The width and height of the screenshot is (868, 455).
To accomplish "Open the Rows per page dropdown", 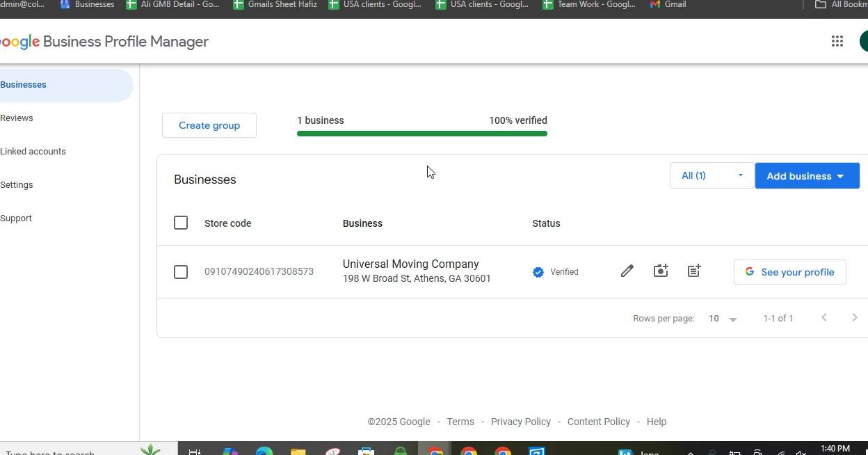I will point(723,319).
